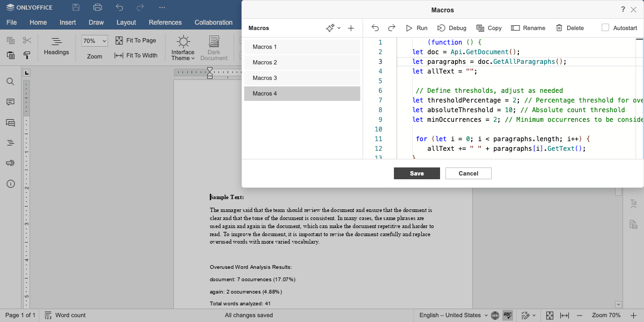Run the selected macro

416,28
